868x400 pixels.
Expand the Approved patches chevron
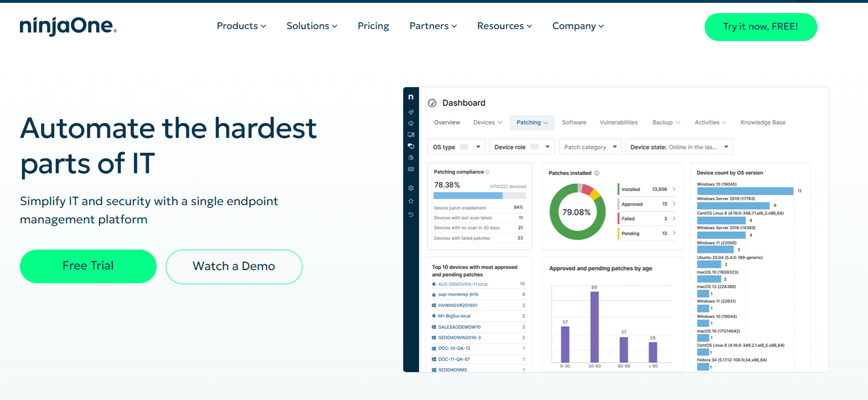point(674,204)
